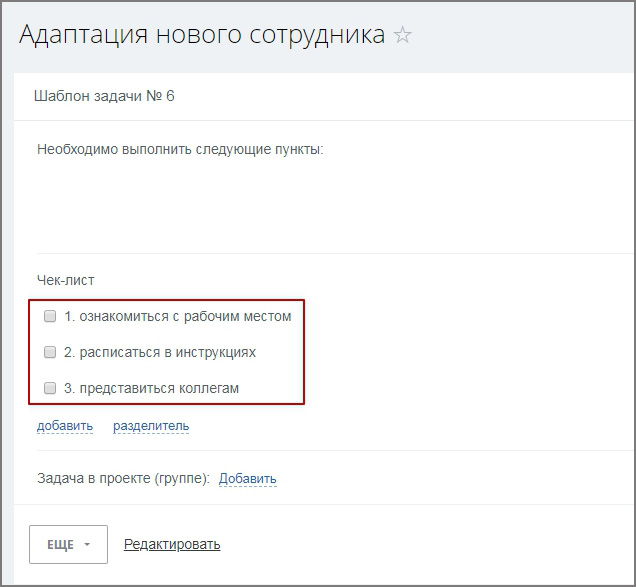Check the "ознакомиться с рабочим местом" checkbox
The height and width of the screenshot is (587, 636).
[50, 316]
